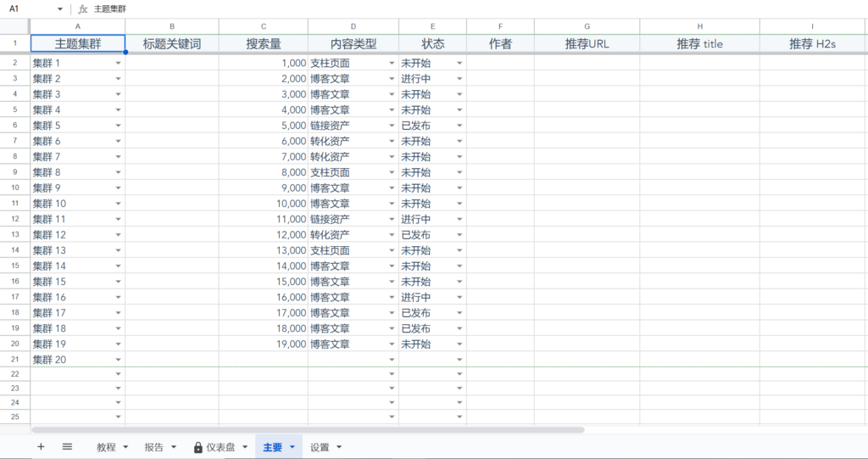This screenshot has width=868, height=459.
Task: Open the 已发布 status dropdown in row 6
Action: pos(459,126)
